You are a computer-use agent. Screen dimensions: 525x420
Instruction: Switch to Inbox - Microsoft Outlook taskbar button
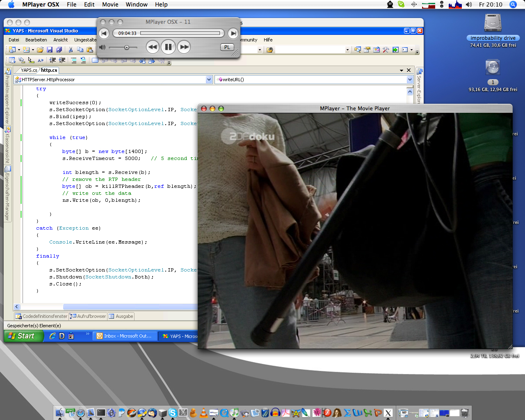pyautogui.click(x=125, y=336)
